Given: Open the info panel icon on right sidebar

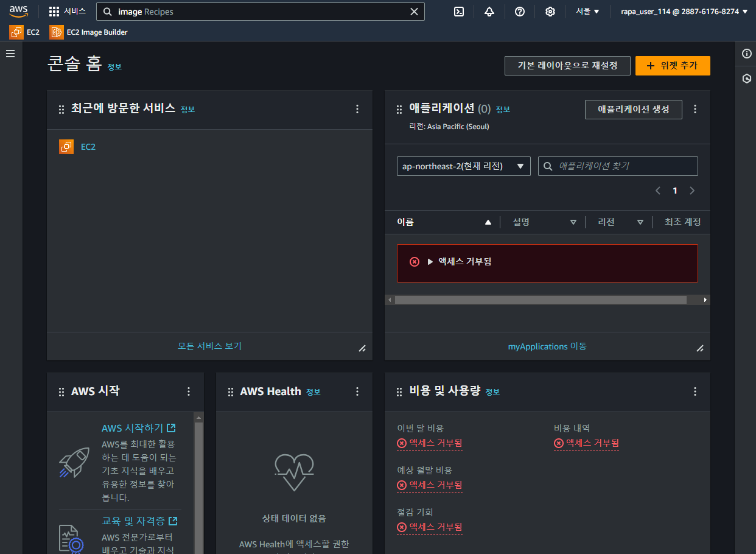Looking at the screenshot, I should (747, 54).
